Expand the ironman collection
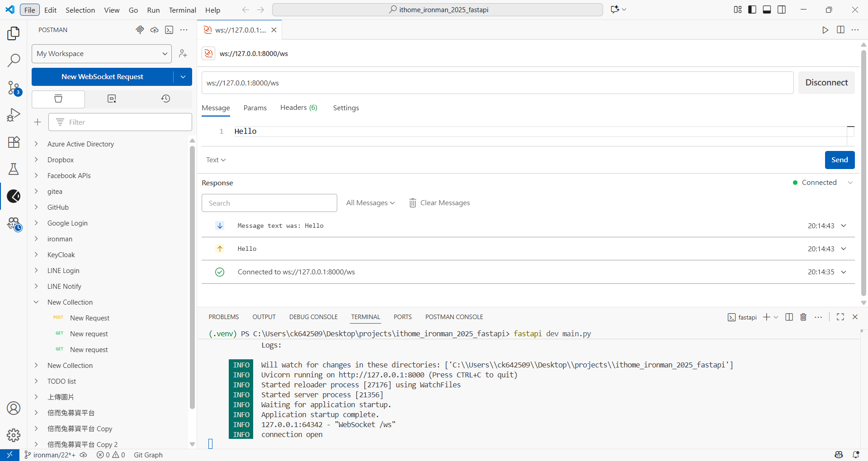This screenshot has width=868, height=461. tap(60, 239)
